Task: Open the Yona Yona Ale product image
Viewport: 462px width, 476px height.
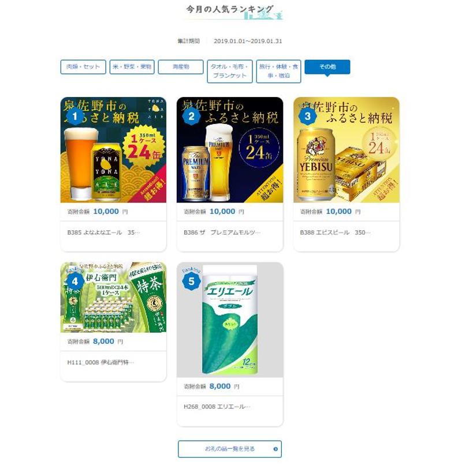Action: (x=113, y=149)
